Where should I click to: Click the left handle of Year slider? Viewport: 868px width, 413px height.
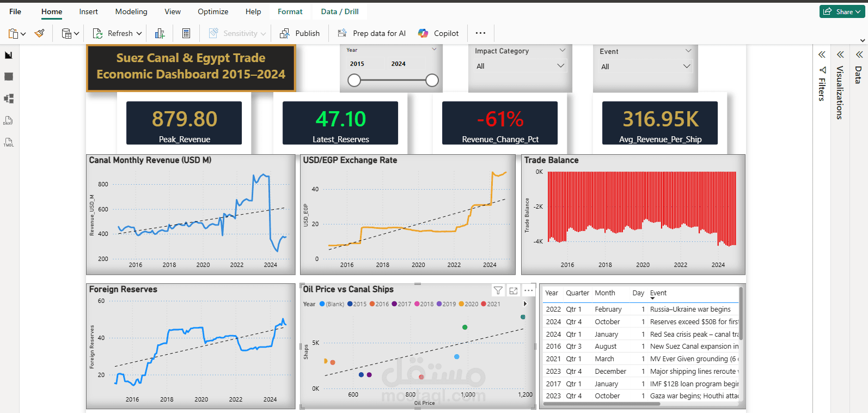354,81
